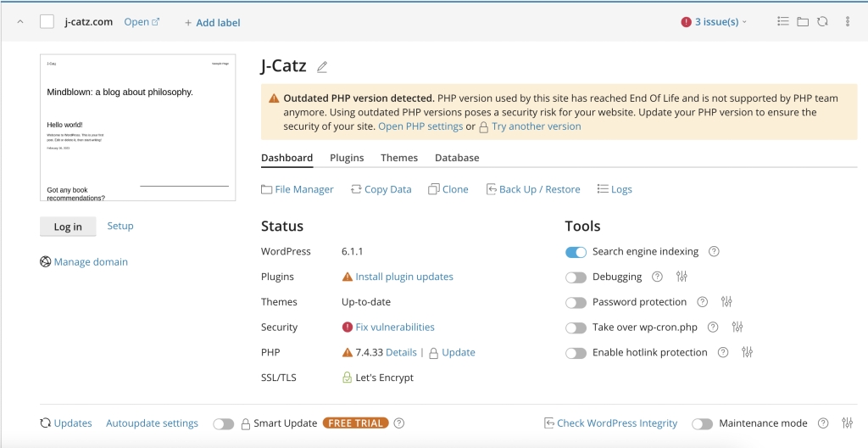Open Updates
The height and width of the screenshot is (448, 868).
coord(66,423)
